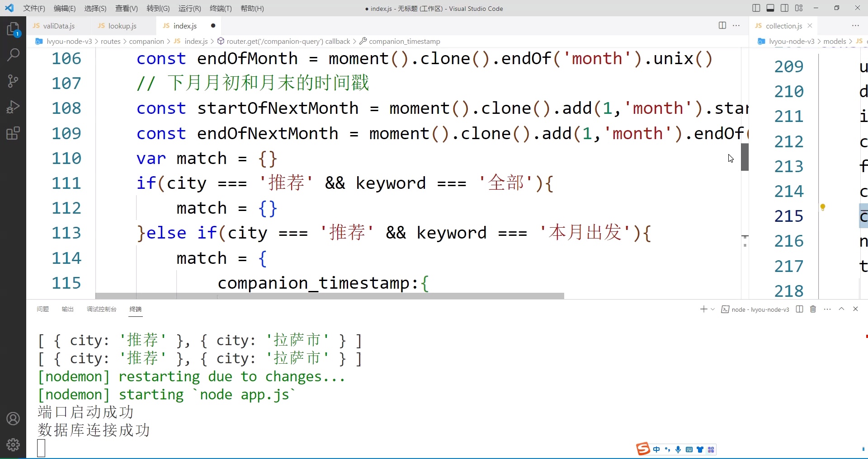
Task: Open the 帮助(H) menu
Action: coord(252,8)
